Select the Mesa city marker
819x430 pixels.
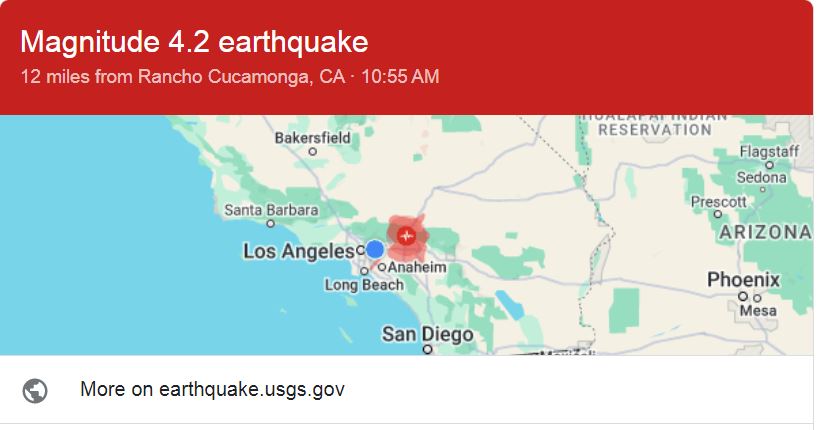click(x=757, y=298)
